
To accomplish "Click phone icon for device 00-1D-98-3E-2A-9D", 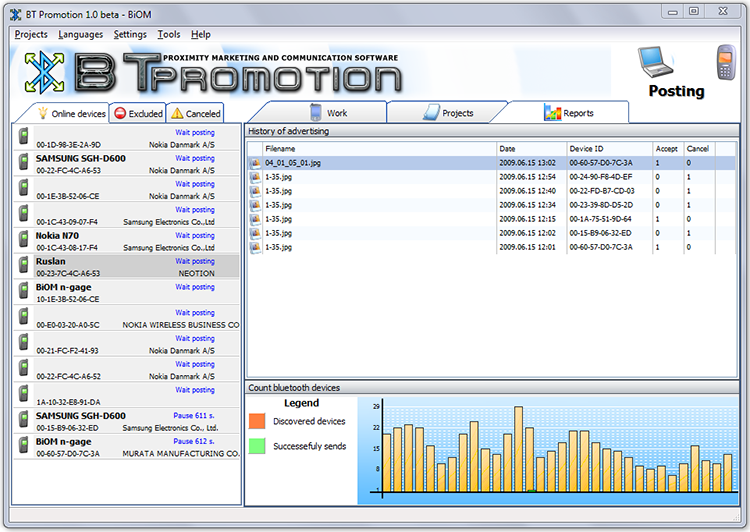I will click(x=23, y=136).
